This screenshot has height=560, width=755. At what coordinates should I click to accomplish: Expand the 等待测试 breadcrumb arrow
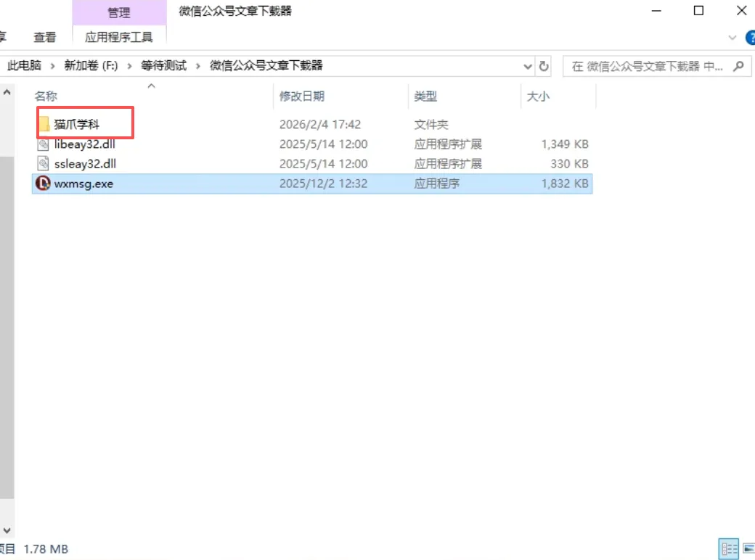click(197, 66)
